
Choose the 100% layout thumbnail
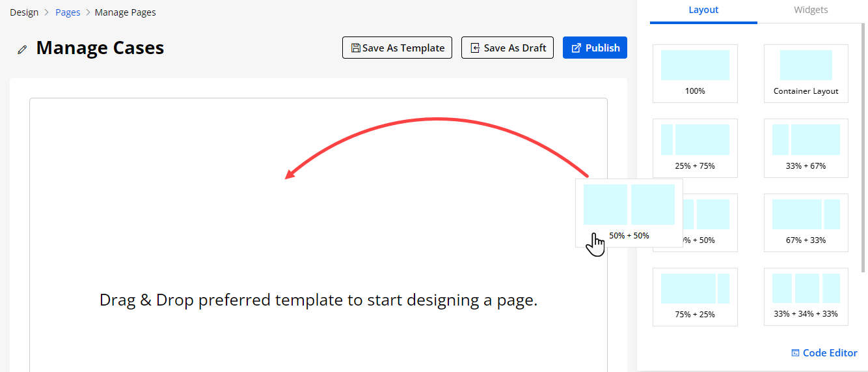click(695, 73)
